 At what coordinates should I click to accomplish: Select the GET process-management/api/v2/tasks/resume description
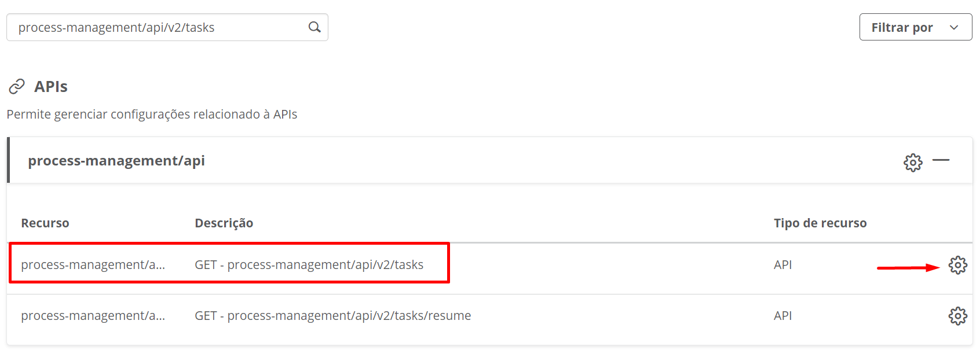tap(333, 316)
